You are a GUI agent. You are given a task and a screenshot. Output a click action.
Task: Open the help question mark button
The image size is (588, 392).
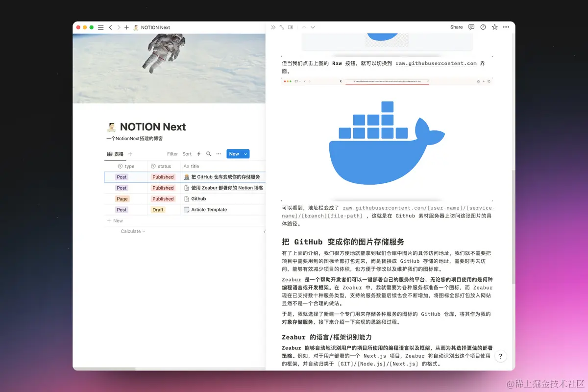pos(500,356)
